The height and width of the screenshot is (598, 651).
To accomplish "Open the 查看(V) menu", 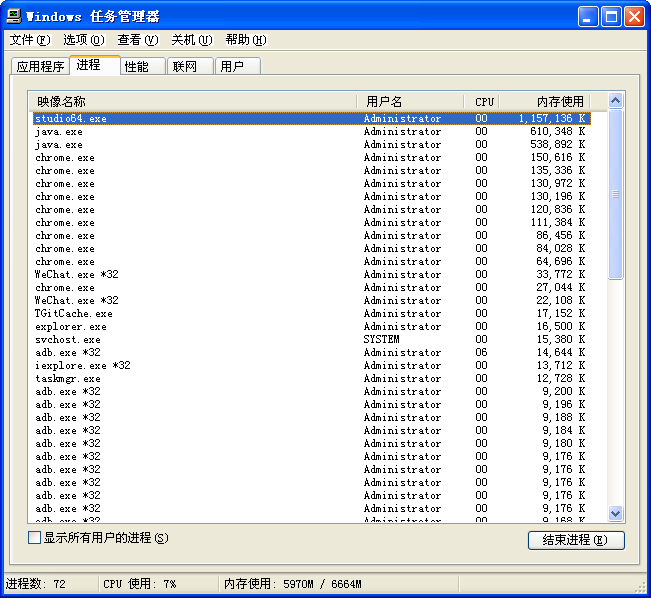I will (x=138, y=40).
